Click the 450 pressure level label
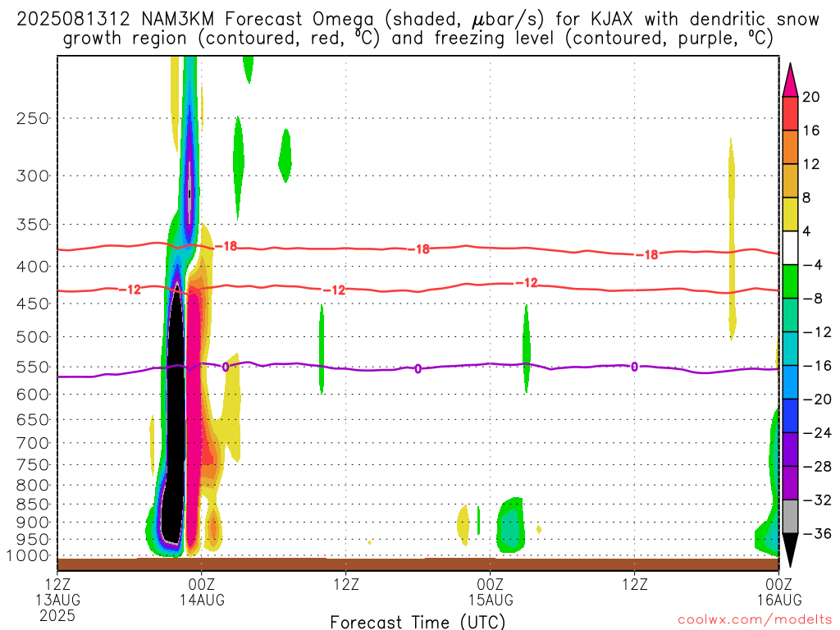This screenshot has width=840, height=630. pos(33,304)
